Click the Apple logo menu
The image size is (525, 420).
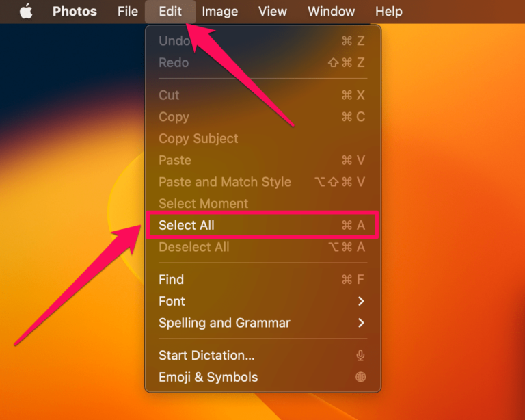(26, 12)
